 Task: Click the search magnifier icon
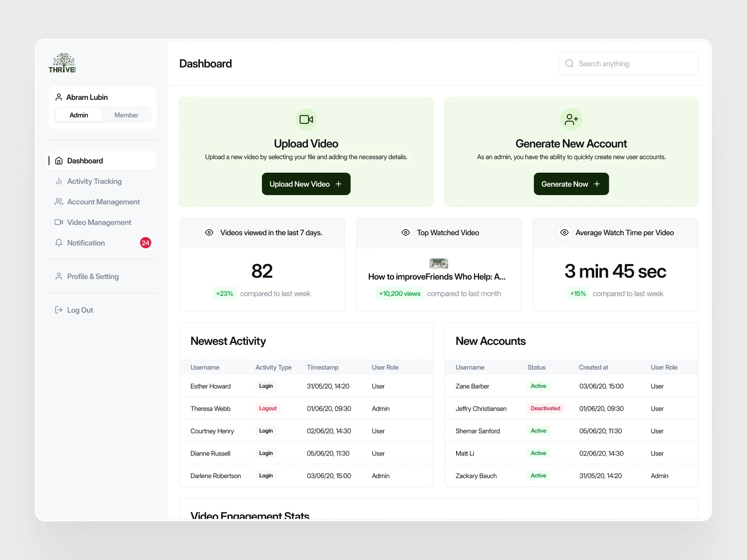point(570,63)
